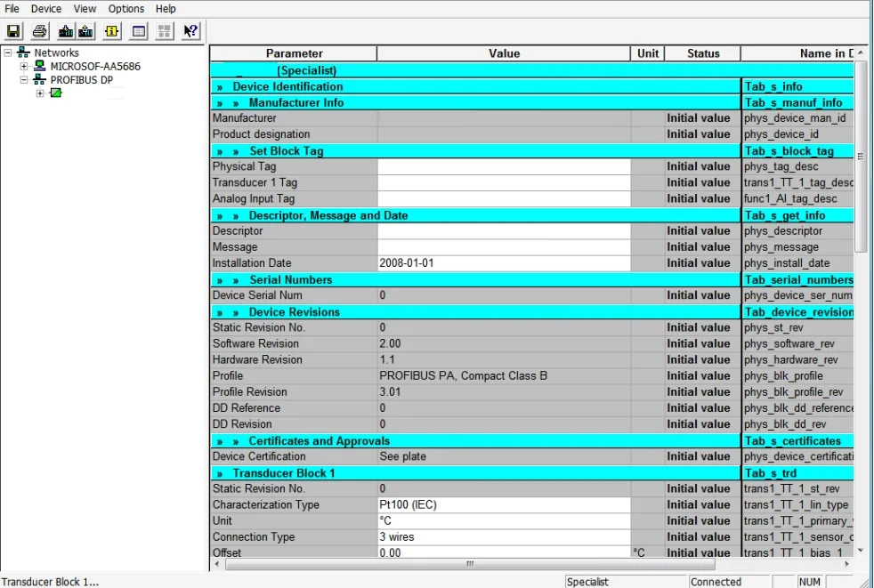
Task: Click the vertical scrollbar down arrow
Action: pos(861,550)
